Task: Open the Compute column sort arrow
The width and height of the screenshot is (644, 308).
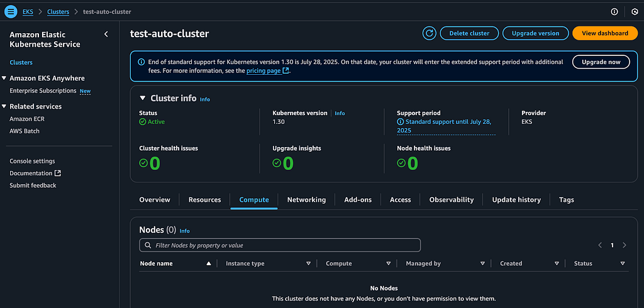Action: tap(388, 263)
